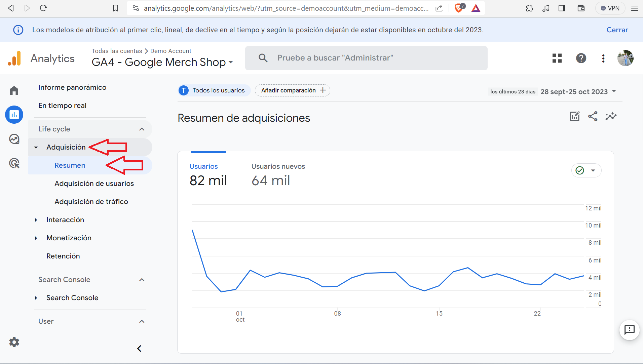Open the Retención report
This screenshot has height=364, width=643.
[63, 256]
